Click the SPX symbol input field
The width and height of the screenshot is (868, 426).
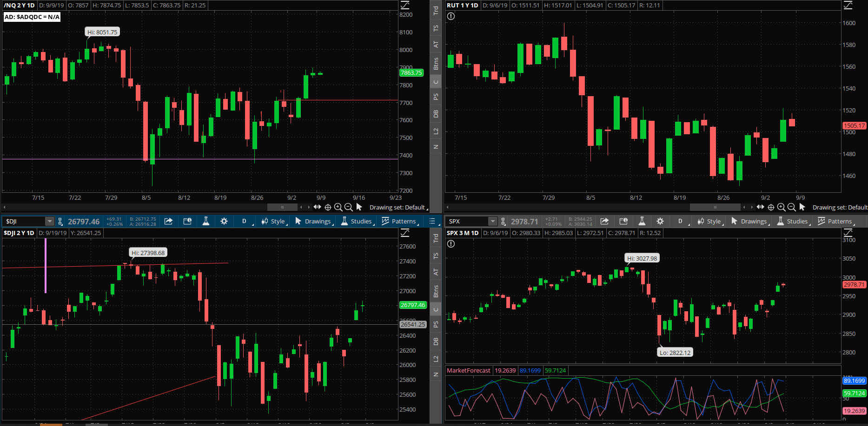[467, 222]
